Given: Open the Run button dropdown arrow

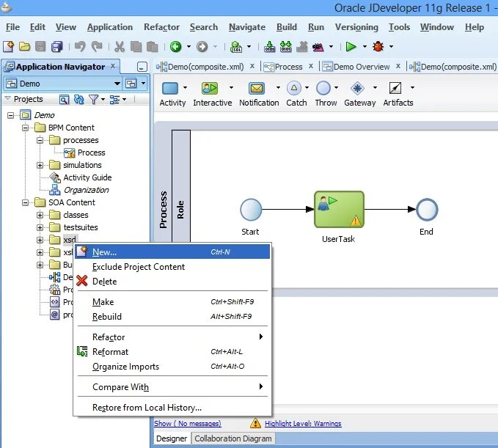Looking at the screenshot, I should click(365, 47).
